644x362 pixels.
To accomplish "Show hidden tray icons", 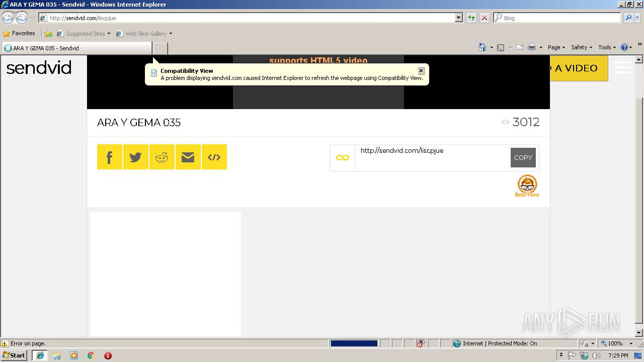I will coord(561,355).
